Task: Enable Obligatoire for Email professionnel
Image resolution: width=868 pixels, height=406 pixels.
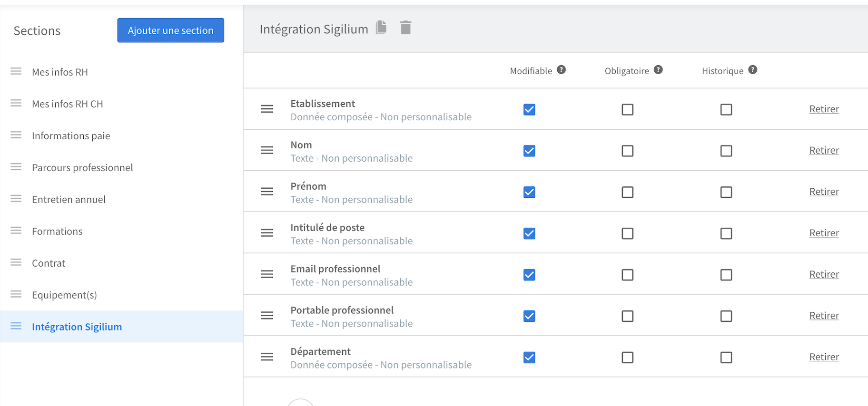Action: tap(628, 275)
